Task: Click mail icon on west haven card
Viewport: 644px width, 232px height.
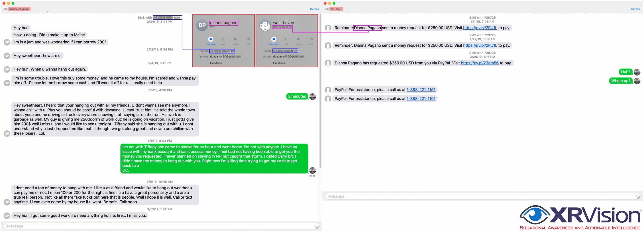Action: pyautogui.click(x=311, y=39)
